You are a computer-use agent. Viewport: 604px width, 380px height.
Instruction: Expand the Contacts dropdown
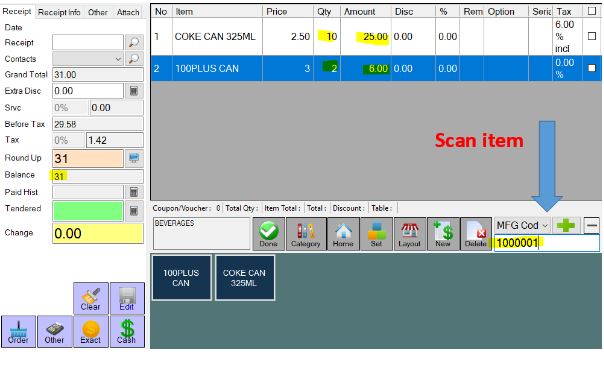pyautogui.click(x=118, y=59)
